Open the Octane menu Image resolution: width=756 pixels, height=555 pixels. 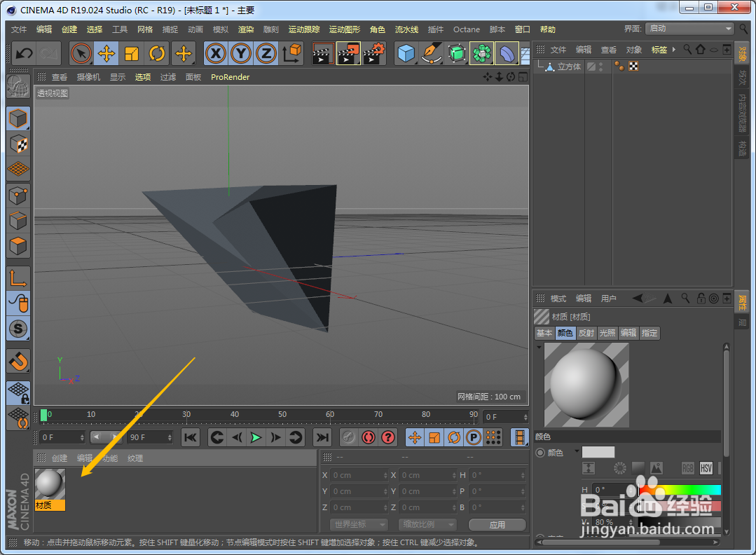coord(466,29)
